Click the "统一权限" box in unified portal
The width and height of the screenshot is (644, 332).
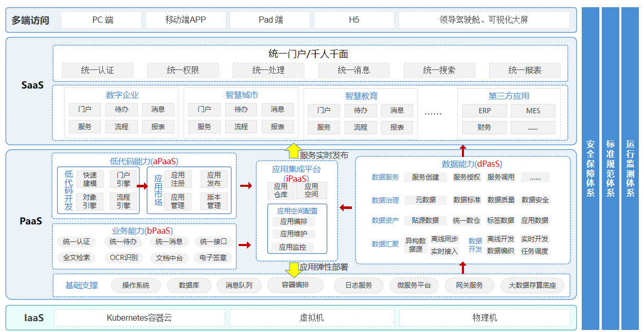tap(183, 70)
